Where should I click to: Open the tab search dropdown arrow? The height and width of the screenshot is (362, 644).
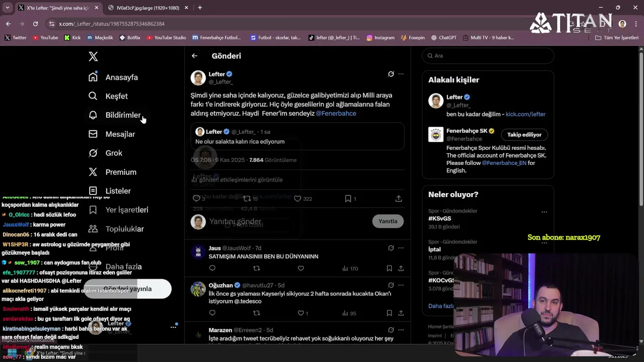[x=7, y=8]
